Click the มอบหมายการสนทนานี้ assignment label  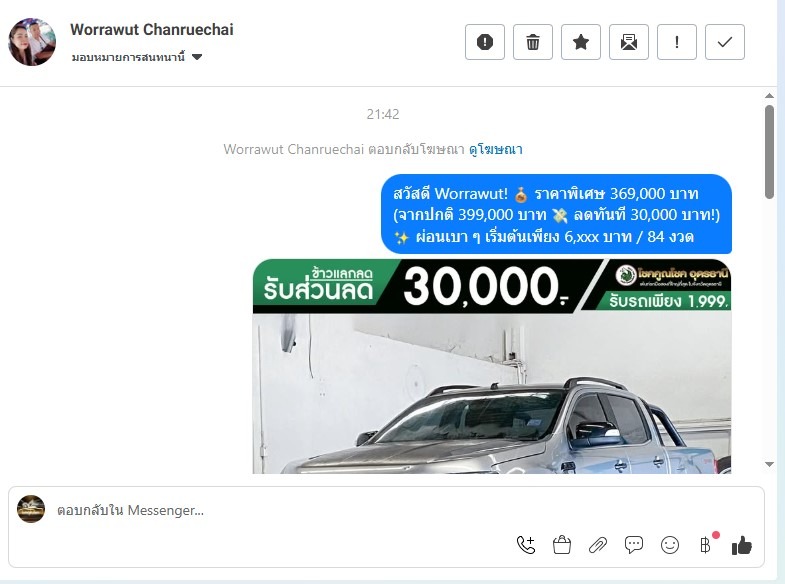click(128, 57)
